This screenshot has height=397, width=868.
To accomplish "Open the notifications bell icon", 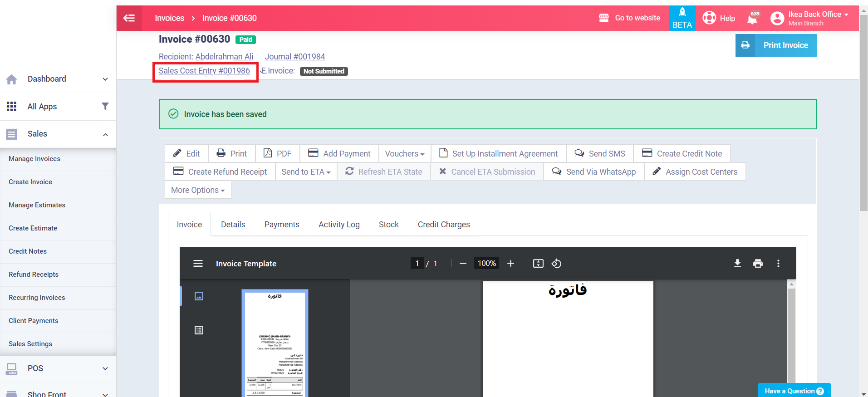I will (x=752, y=18).
